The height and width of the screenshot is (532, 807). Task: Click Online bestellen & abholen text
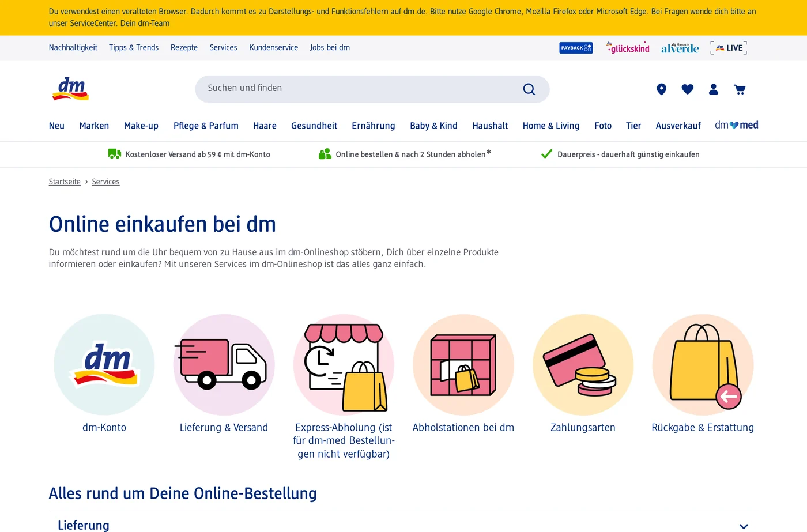(413, 154)
